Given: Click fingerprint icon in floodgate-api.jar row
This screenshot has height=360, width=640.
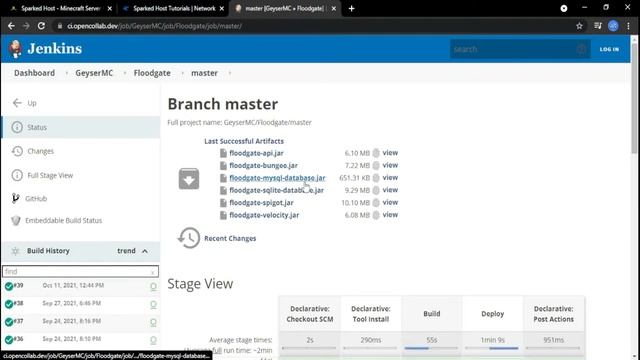Looking at the screenshot, I should click(x=376, y=153).
